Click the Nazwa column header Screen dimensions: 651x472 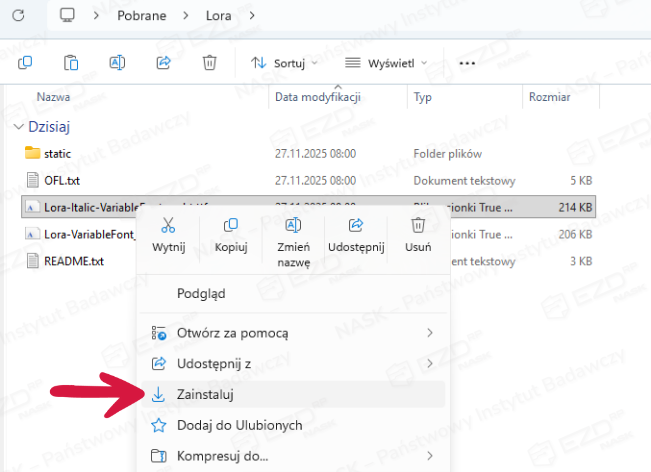53,97
